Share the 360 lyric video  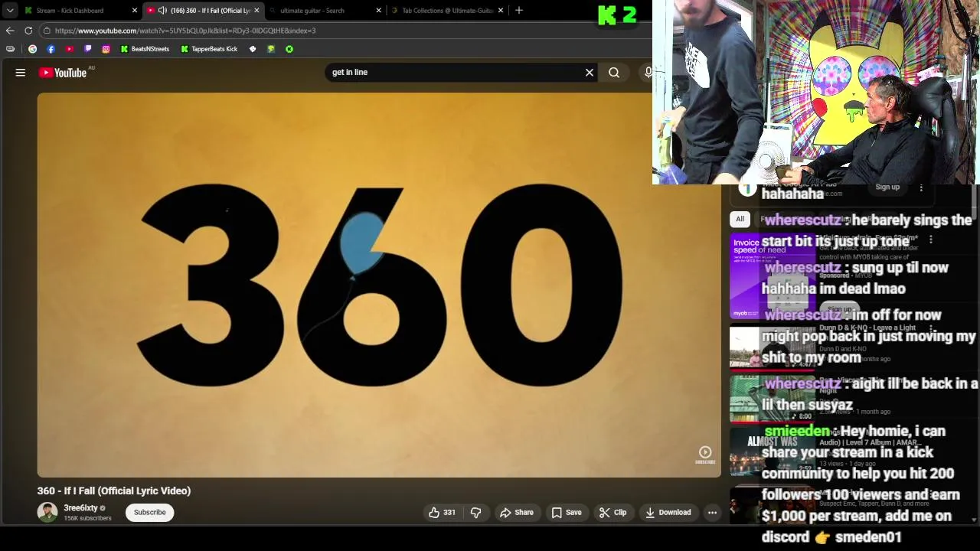coord(516,513)
